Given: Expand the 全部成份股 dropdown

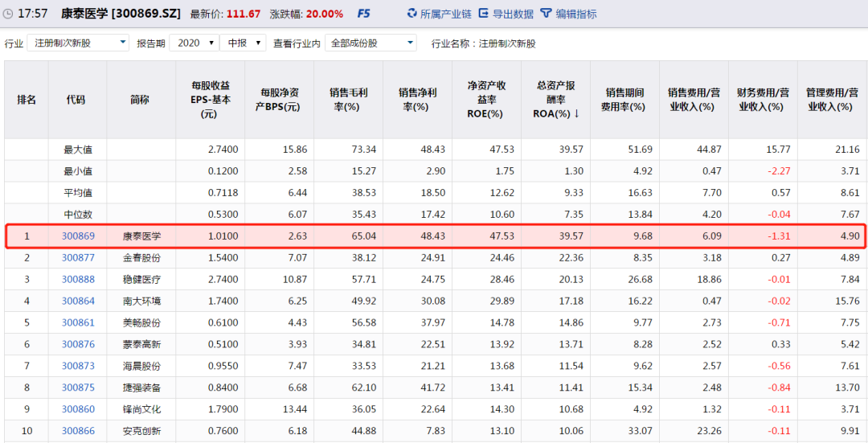Looking at the screenshot, I should coord(410,43).
